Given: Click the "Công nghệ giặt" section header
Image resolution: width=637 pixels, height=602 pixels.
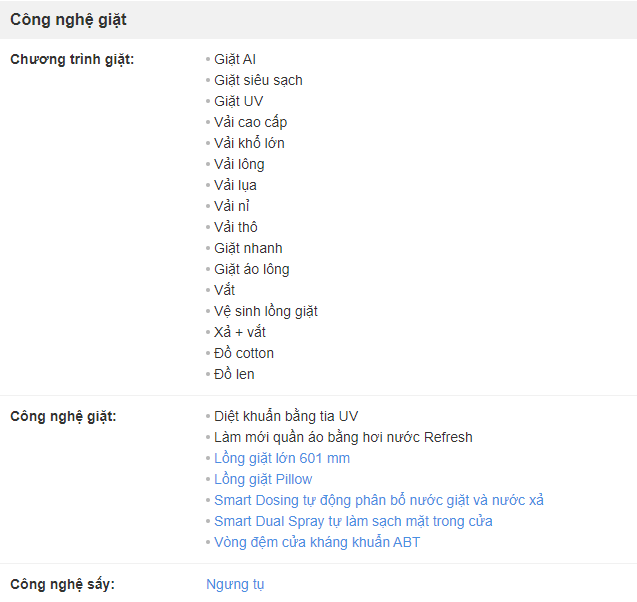Looking at the screenshot, I should tap(68, 20).
